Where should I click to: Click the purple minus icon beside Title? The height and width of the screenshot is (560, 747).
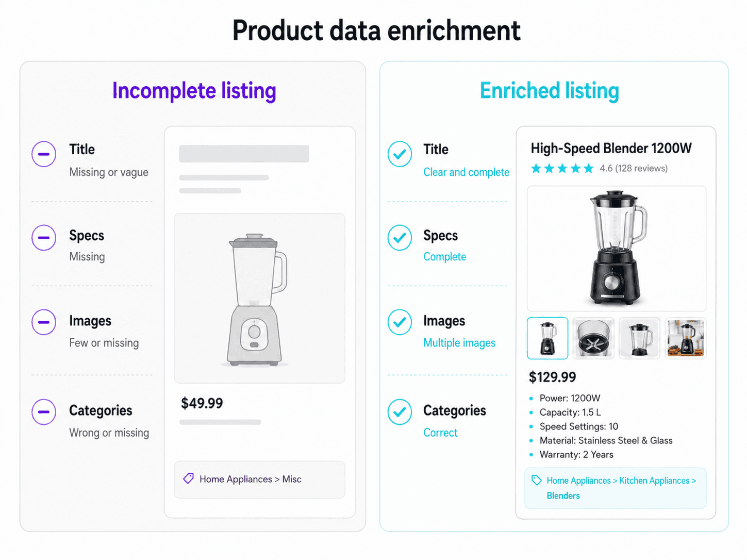[44, 154]
